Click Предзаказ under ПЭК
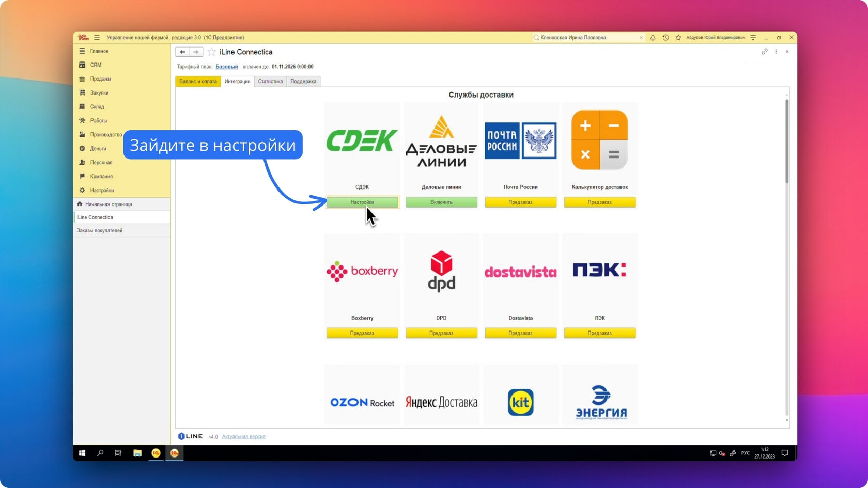 click(x=599, y=333)
